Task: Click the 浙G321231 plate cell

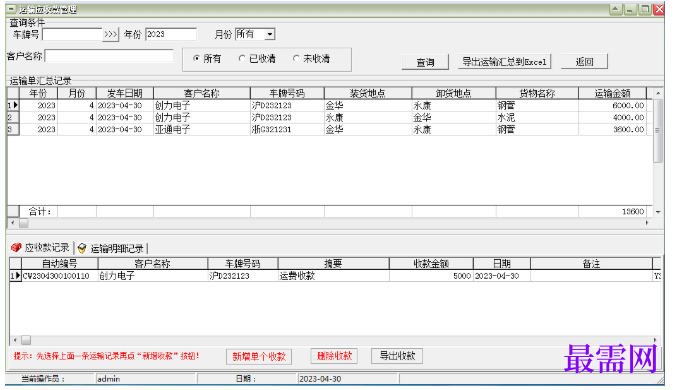Action: pos(287,129)
